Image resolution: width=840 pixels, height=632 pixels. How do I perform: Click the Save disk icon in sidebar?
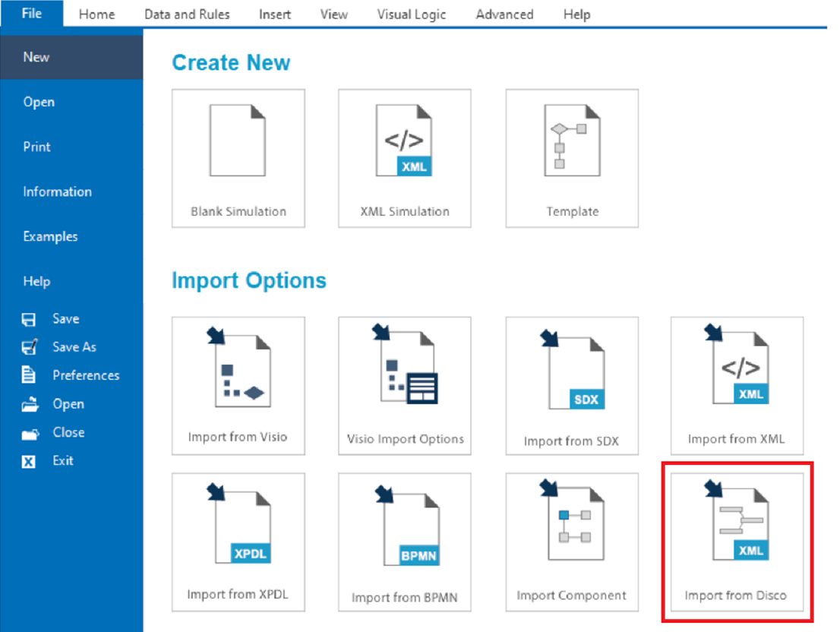pyautogui.click(x=29, y=319)
